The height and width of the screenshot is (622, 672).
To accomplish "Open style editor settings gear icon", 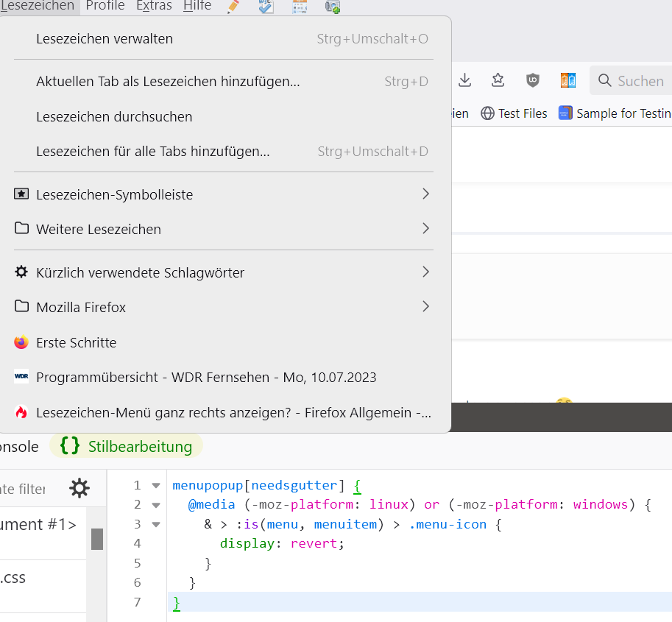I will point(79,488).
